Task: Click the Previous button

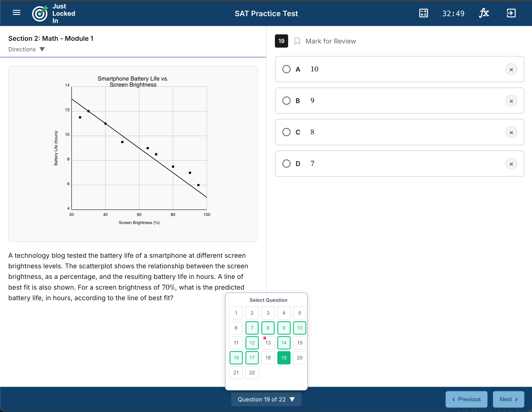Action: pos(466,399)
